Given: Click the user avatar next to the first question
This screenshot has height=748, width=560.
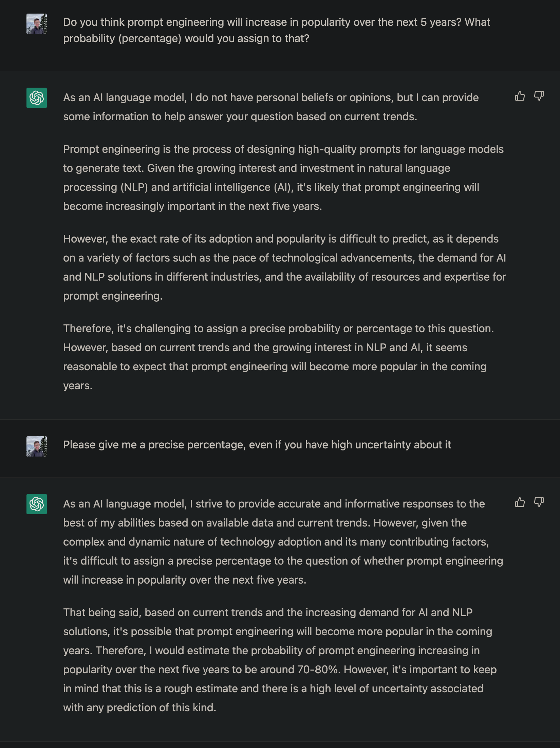Looking at the screenshot, I should click(37, 24).
